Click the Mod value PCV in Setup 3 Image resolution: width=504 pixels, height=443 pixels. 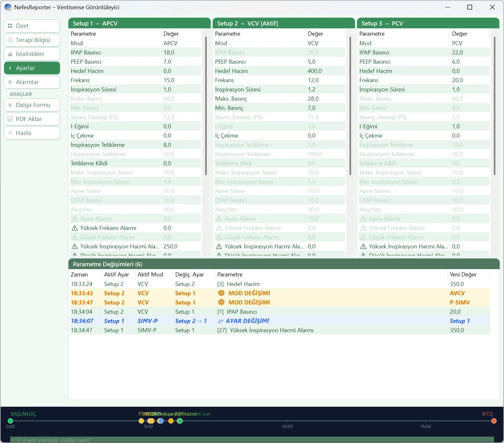coord(457,43)
